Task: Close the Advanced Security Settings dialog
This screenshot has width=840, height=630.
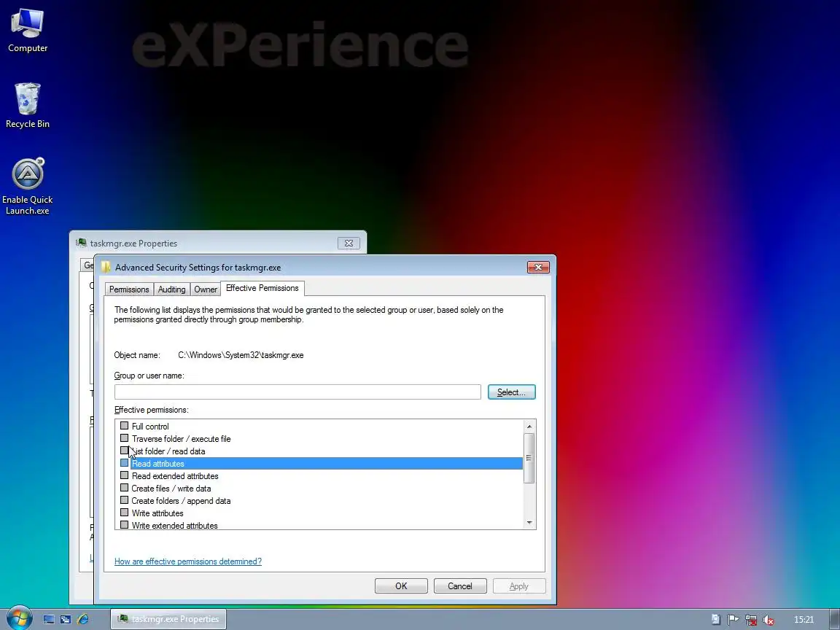Action: 538,267
